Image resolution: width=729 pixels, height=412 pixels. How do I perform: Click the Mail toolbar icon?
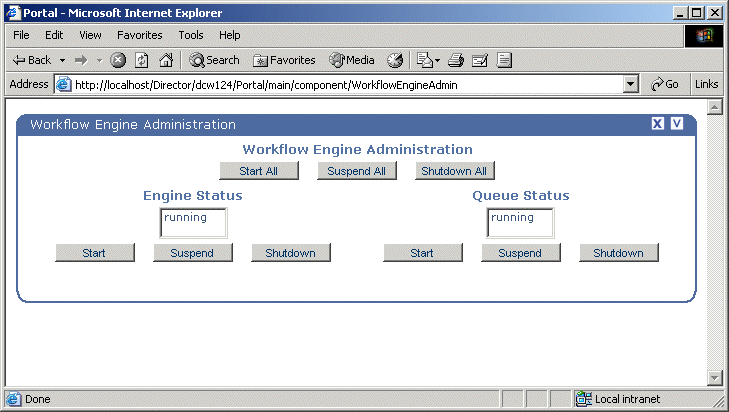424,60
